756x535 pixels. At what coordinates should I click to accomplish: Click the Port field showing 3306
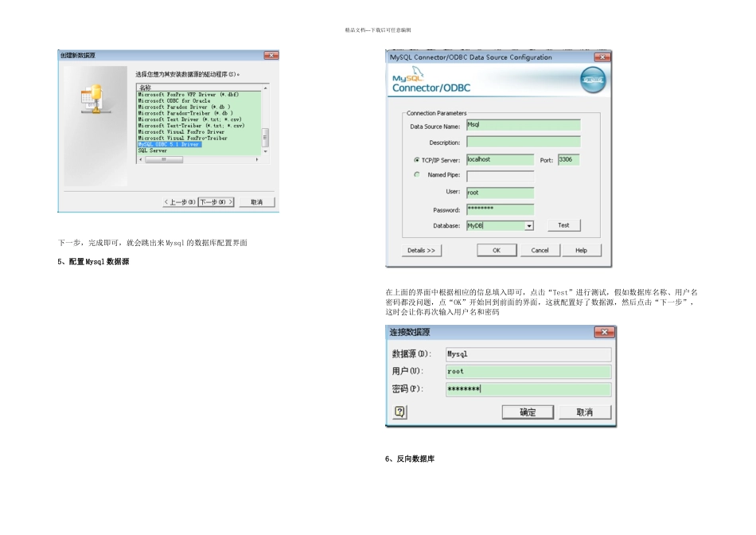[568, 160]
